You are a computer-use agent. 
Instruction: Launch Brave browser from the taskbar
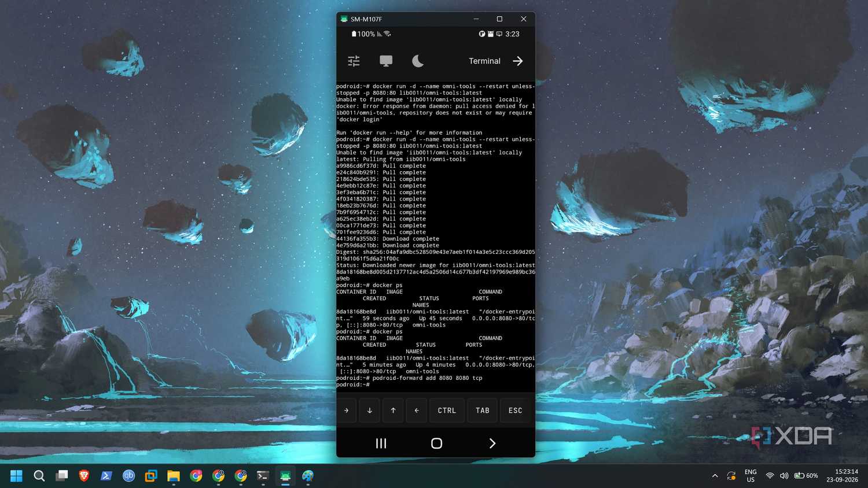click(84, 476)
